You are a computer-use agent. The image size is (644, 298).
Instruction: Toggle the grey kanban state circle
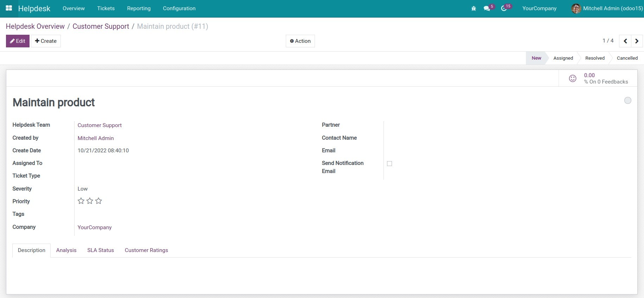pos(627,101)
